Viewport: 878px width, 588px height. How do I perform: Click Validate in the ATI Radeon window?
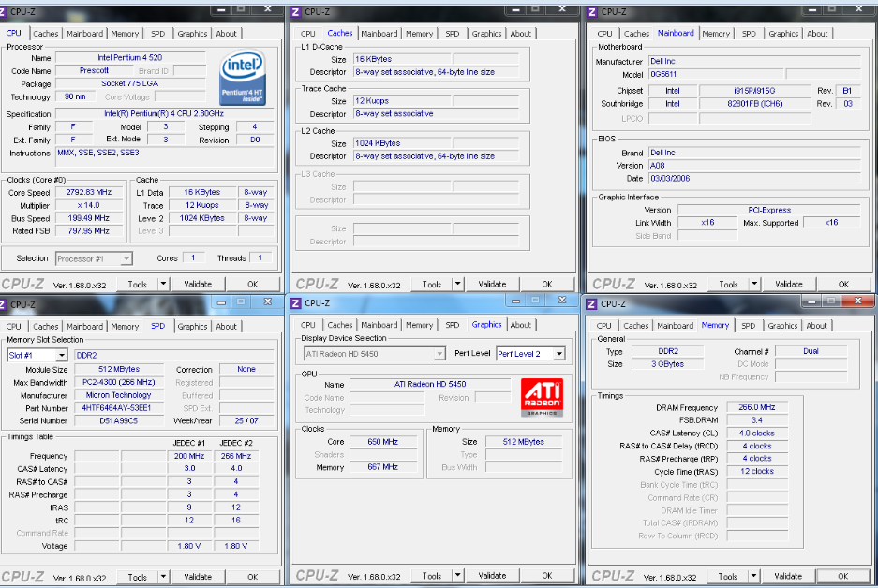(x=492, y=575)
